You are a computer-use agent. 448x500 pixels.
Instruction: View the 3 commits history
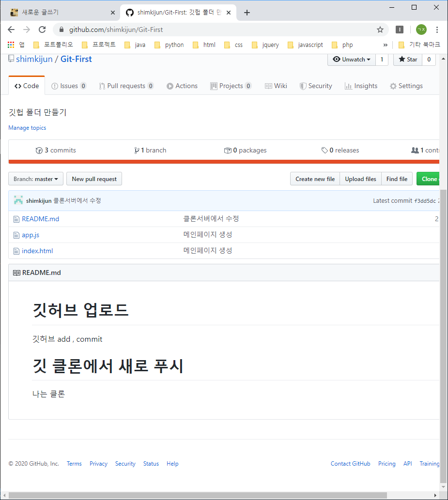(x=56, y=150)
